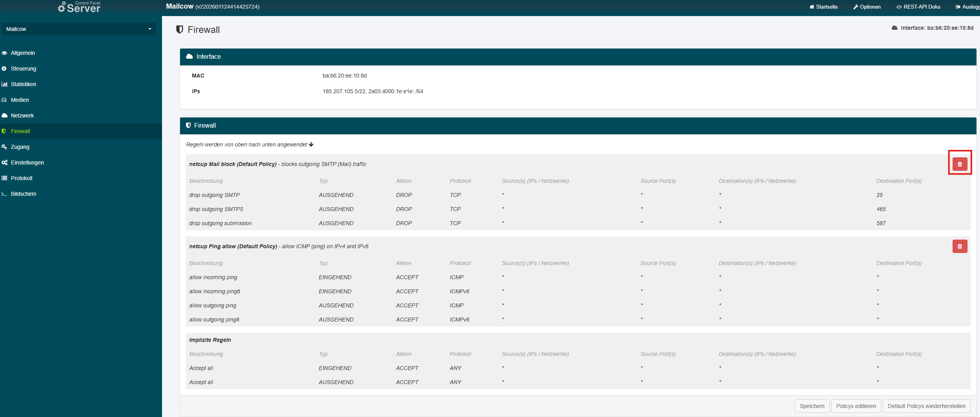Delete the netcup Ping allow policy
This screenshot has width=980, height=417.
coord(959,246)
